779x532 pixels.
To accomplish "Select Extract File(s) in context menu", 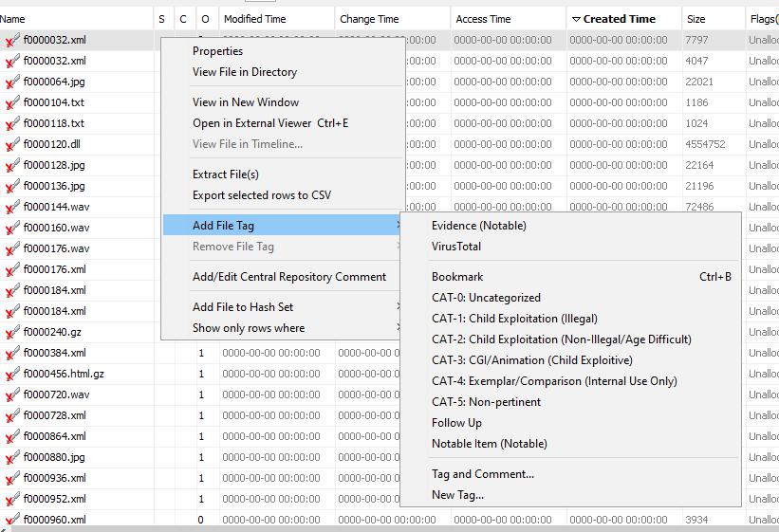I will [x=226, y=174].
